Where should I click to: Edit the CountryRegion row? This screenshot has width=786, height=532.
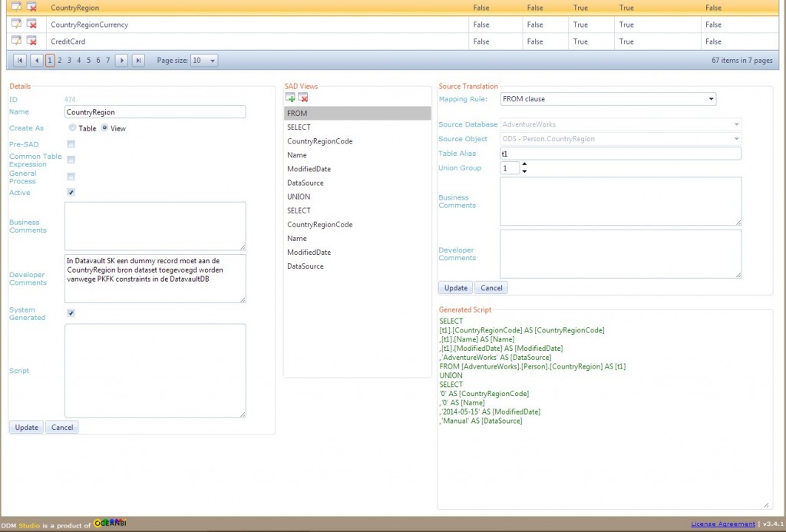point(16,7)
